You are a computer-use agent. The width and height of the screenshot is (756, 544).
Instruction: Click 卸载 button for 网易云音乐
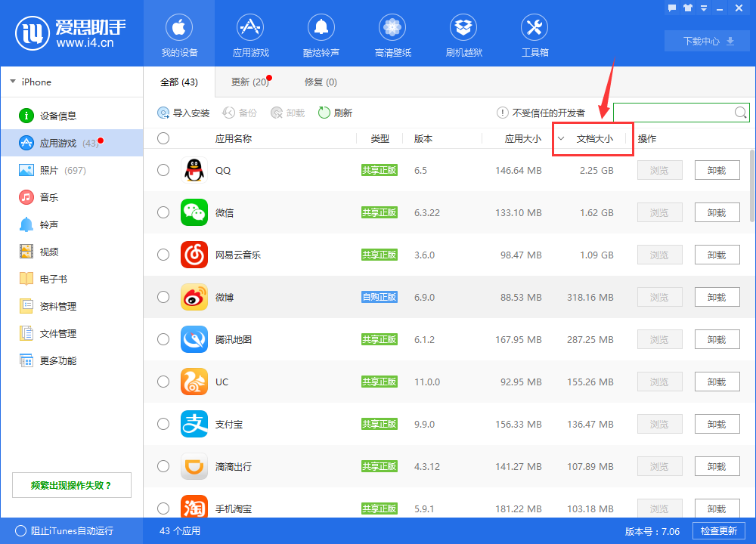tap(717, 255)
